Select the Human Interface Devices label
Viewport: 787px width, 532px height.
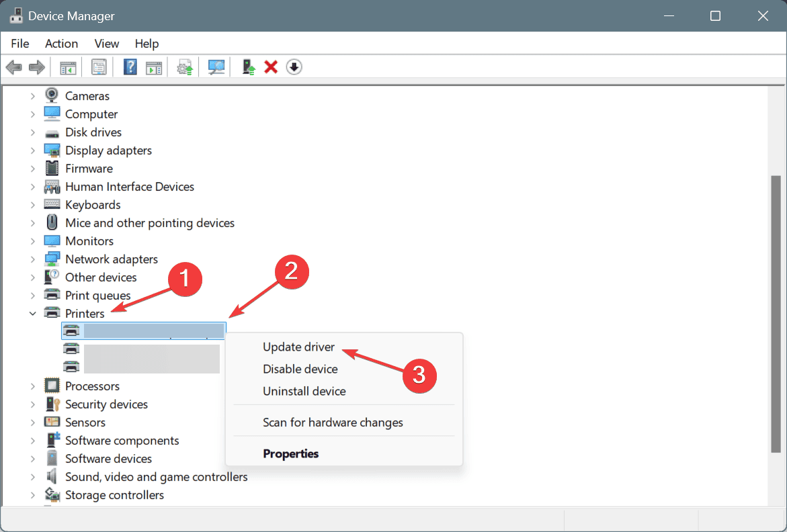point(130,187)
